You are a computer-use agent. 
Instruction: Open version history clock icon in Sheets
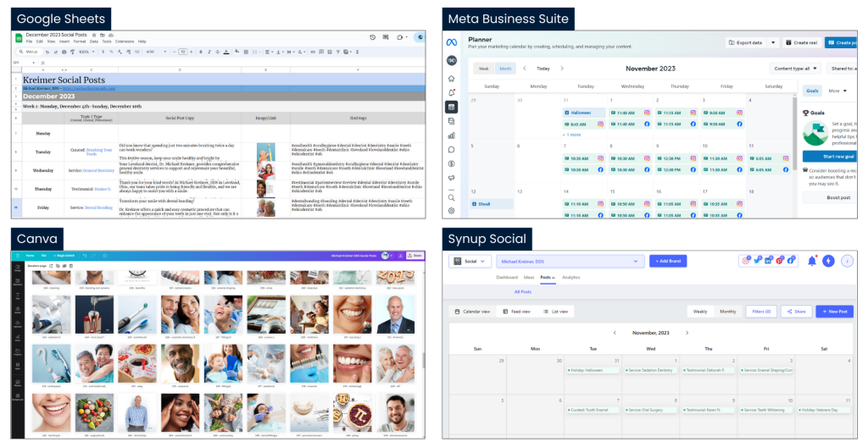click(373, 37)
